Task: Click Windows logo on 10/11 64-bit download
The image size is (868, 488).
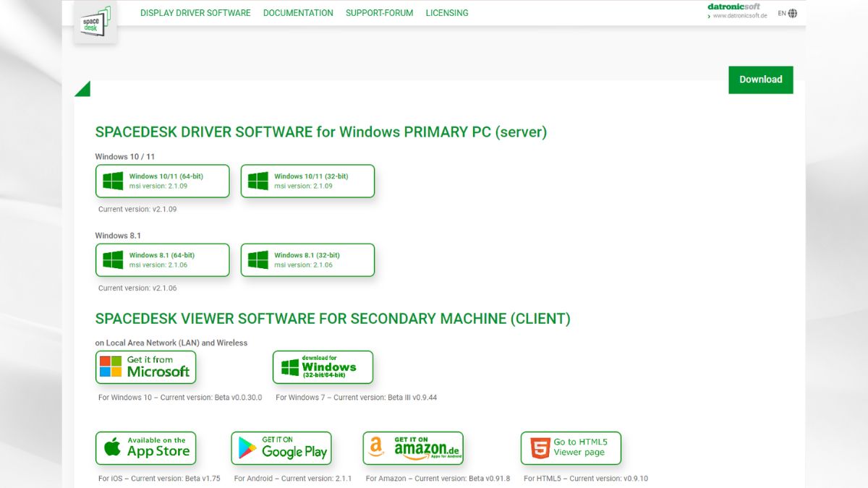Action: pyautogui.click(x=113, y=181)
